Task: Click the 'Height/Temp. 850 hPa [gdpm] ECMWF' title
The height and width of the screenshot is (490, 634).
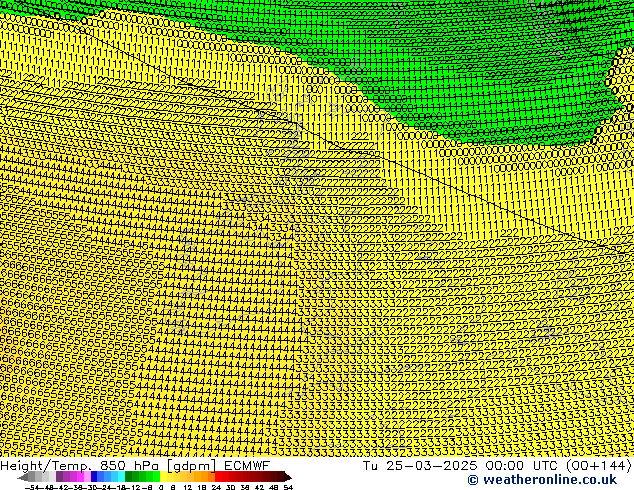Action: 135,465
